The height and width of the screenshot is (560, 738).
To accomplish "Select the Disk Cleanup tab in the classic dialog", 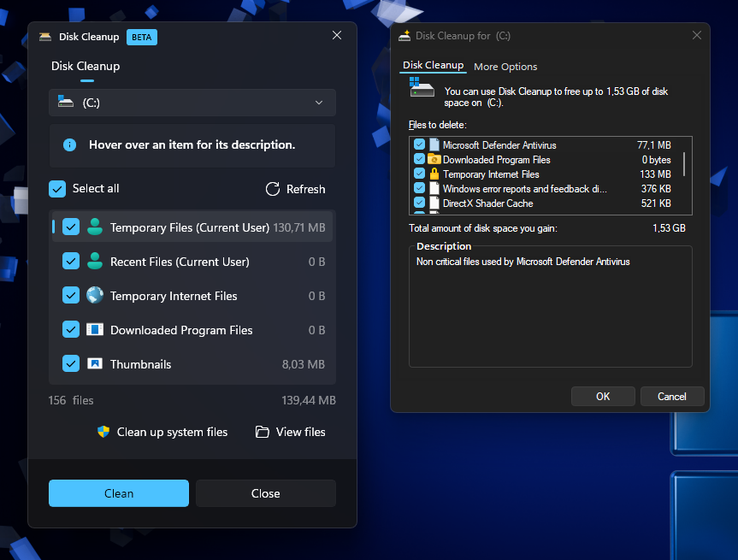I will [x=433, y=66].
